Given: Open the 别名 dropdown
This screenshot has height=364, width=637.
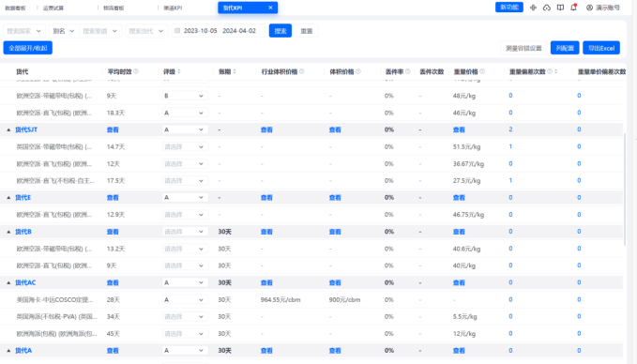Looking at the screenshot, I should coord(64,31).
